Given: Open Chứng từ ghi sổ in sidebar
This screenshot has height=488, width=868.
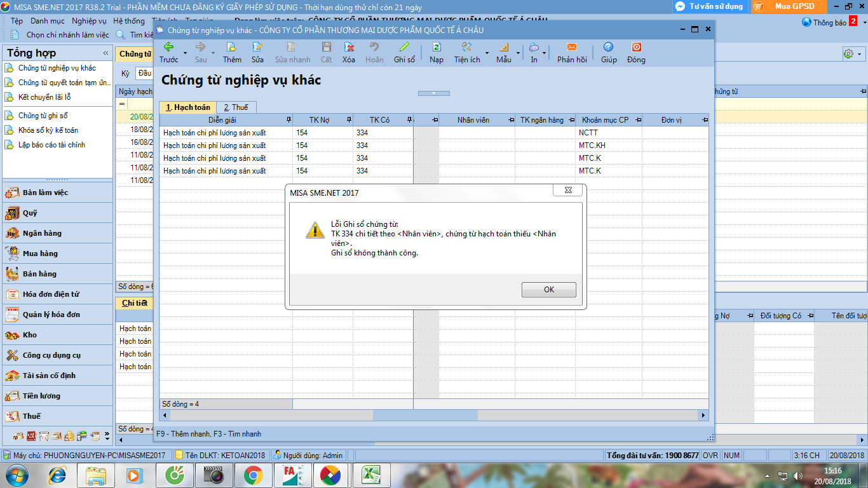Looking at the screenshot, I should click(37, 116).
